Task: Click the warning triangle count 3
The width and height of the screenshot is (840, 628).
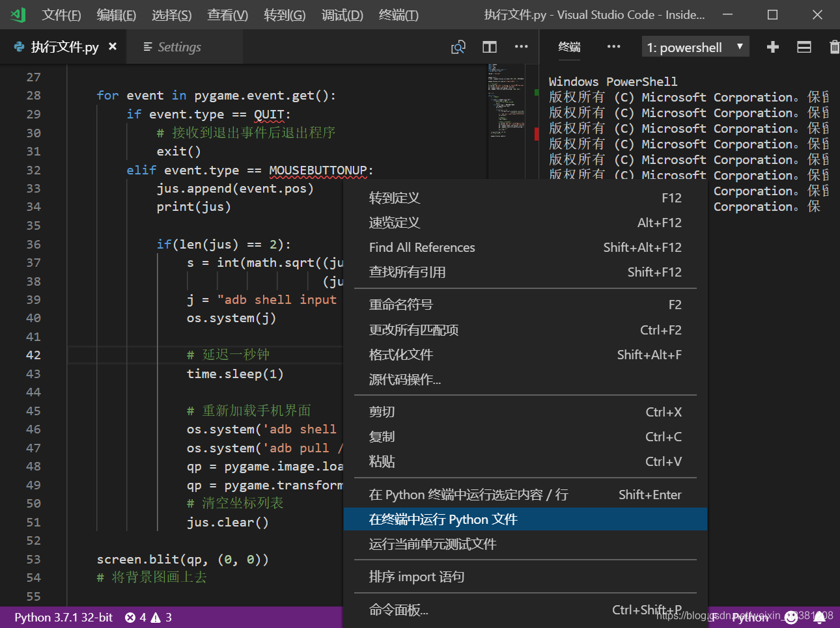Action: click(x=161, y=617)
